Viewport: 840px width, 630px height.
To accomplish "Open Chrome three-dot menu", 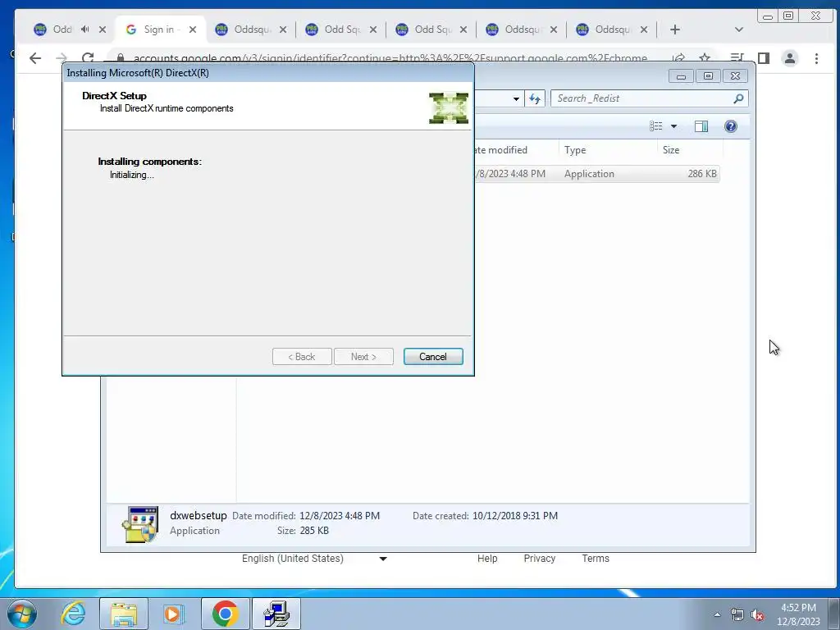I will (x=816, y=58).
